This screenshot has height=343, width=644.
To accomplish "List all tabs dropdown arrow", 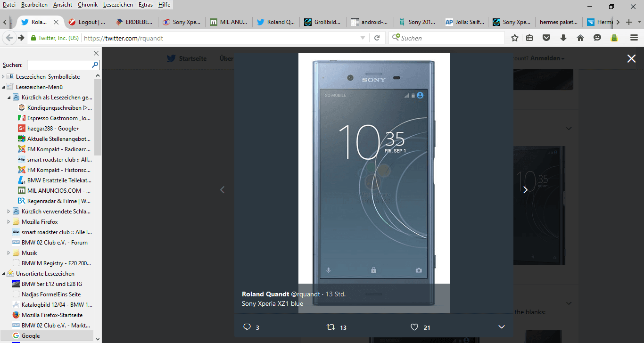I will tap(639, 22).
